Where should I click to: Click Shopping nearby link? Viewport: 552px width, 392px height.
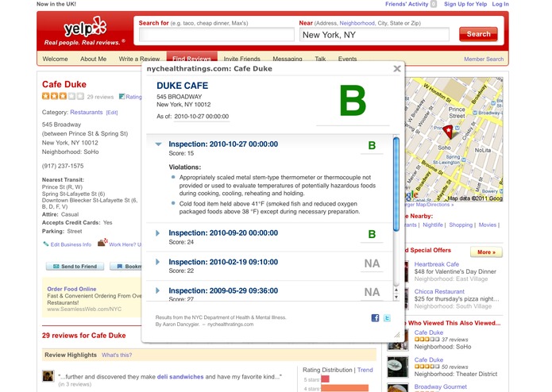pyautogui.click(x=461, y=225)
